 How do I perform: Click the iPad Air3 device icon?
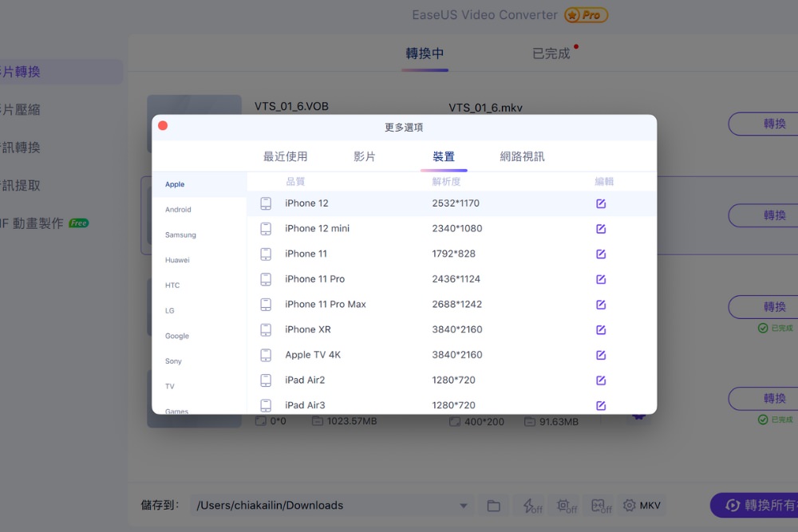[x=266, y=405]
